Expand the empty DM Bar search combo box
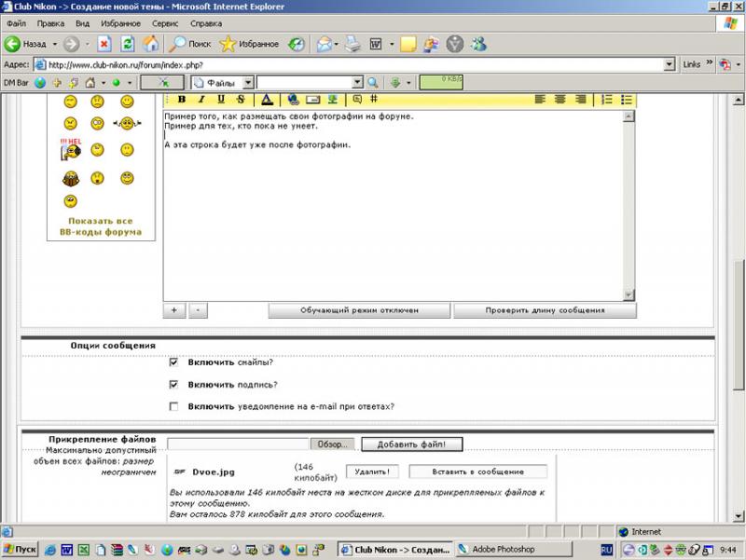Screen dimensions: 746x560 [x=357, y=83]
